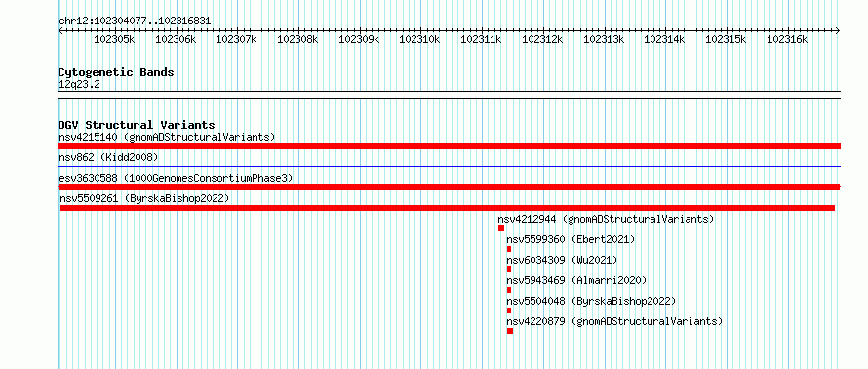Select the nsv5509261 red variant bar
This screenshot has height=369, width=868.
click(448, 208)
